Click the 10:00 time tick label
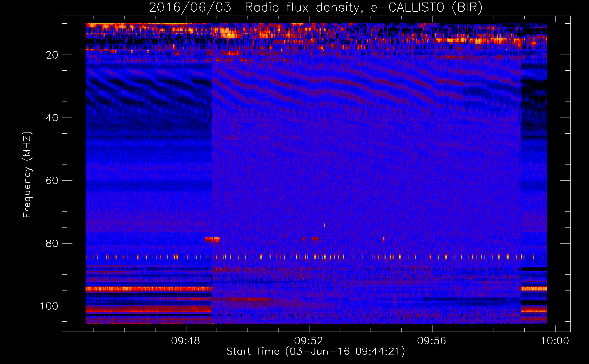Viewport: 589px width, 364px height. pos(555,341)
